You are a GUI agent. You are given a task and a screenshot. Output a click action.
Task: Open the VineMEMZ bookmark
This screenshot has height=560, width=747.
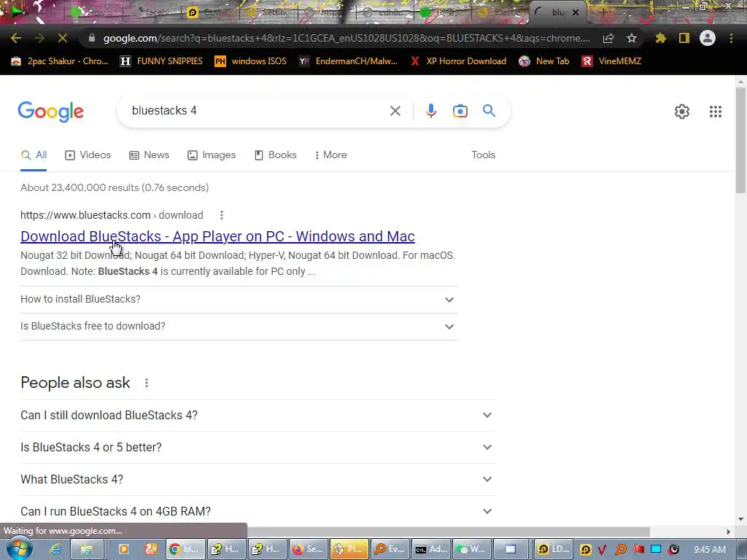(x=612, y=61)
